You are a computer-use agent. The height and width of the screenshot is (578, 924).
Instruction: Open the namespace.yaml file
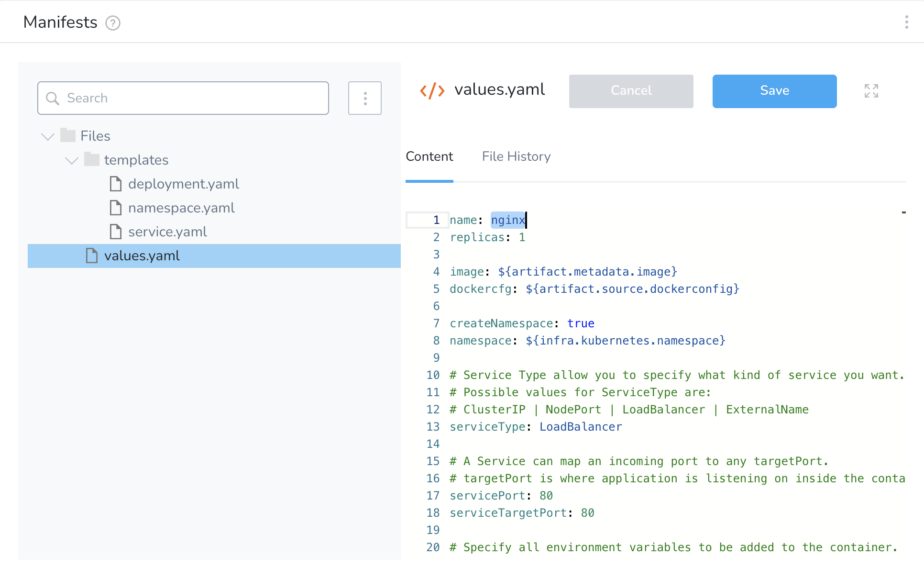pyautogui.click(x=181, y=208)
